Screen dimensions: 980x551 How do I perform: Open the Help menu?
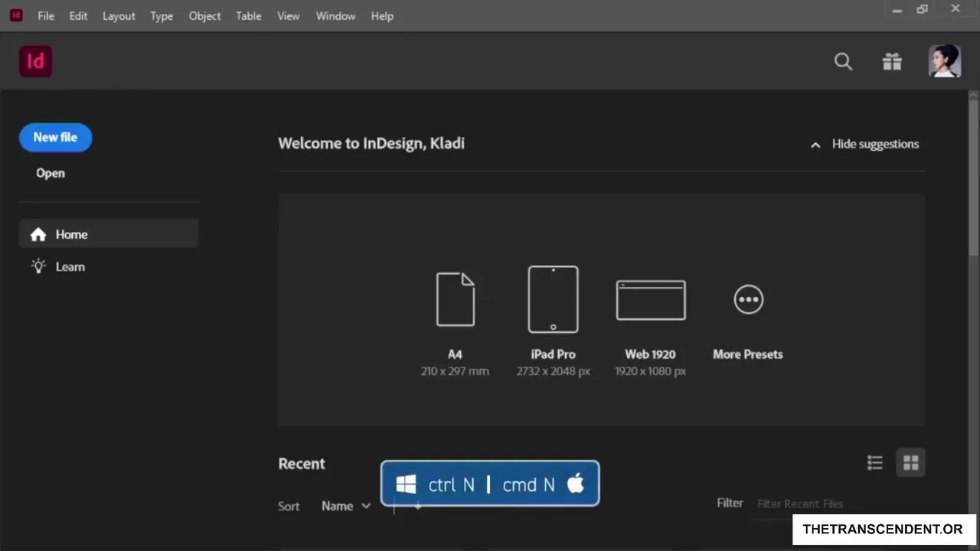(x=382, y=15)
